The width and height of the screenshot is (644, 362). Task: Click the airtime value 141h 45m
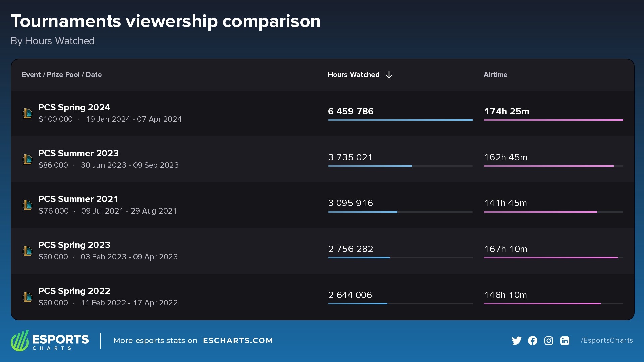[x=505, y=203]
